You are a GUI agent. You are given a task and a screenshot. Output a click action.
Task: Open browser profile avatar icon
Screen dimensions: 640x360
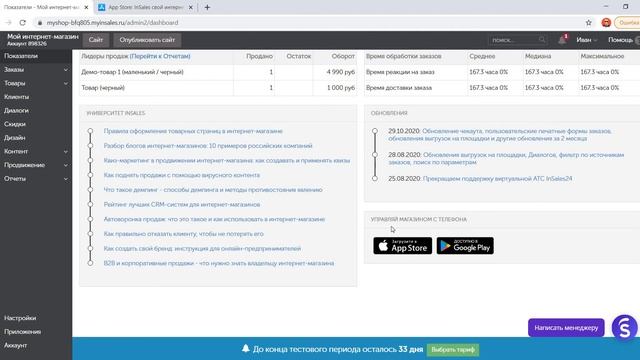point(606,23)
